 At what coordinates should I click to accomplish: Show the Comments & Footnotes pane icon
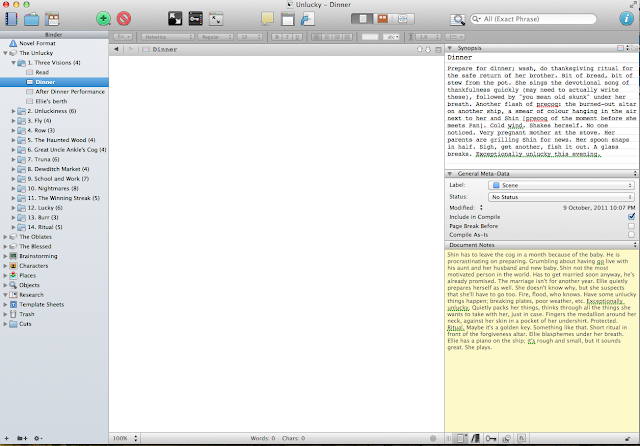click(x=522, y=438)
